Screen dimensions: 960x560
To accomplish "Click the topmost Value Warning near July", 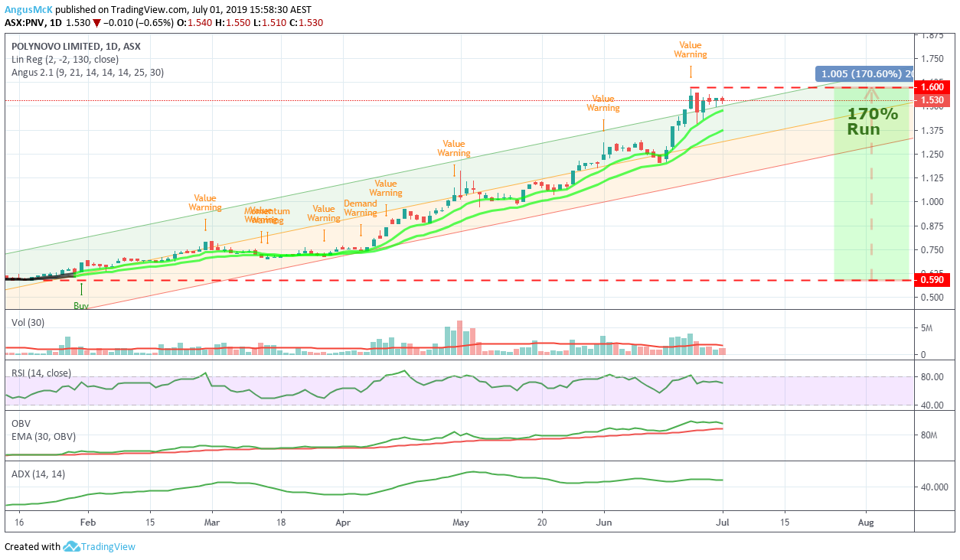I will 691,50.
